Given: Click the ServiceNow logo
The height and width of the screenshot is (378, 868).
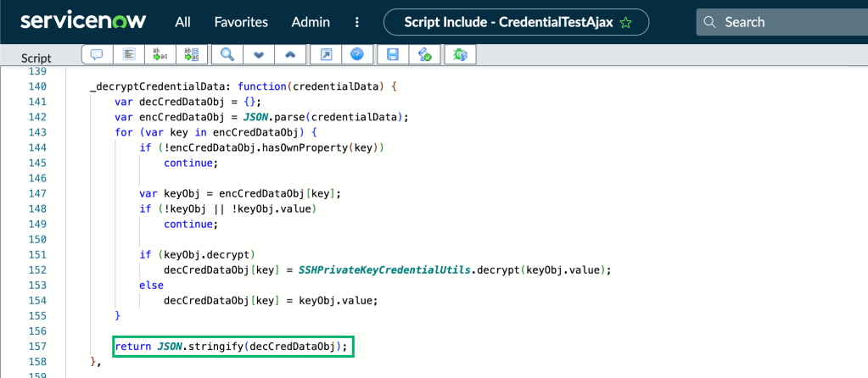Looking at the screenshot, I should pyautogui.click(x=83, y=21).
